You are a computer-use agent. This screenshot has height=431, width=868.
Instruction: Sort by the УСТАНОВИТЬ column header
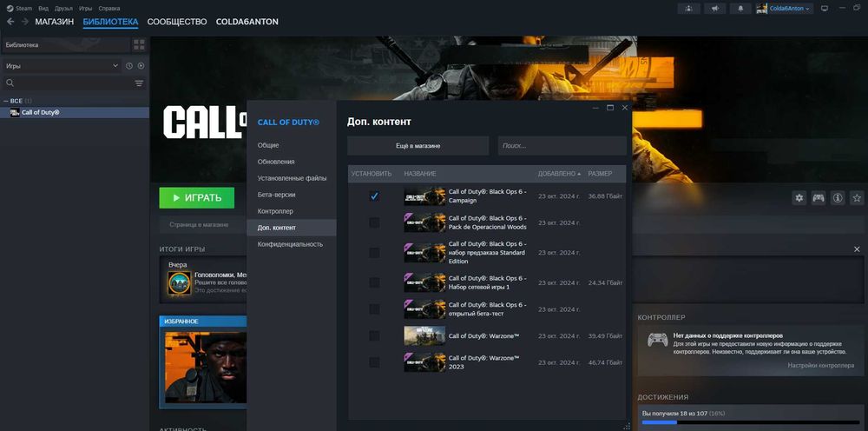[x=372, y=174]
